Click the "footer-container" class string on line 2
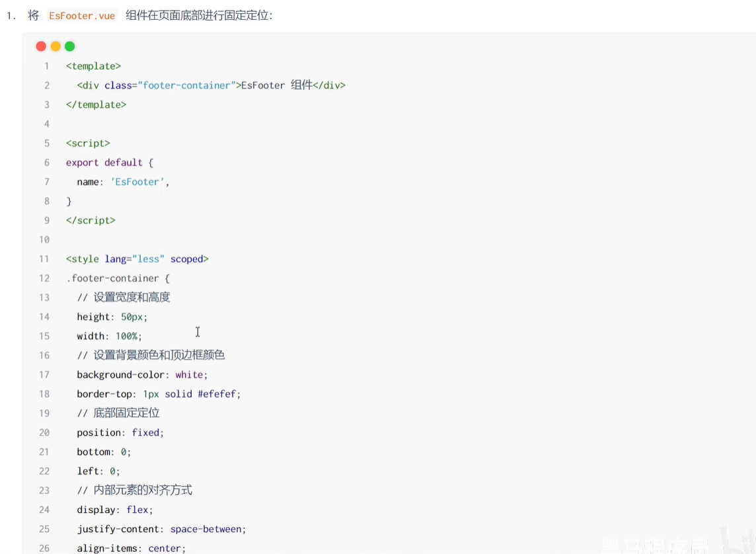The image size is (756, 554). click(186, 85)
